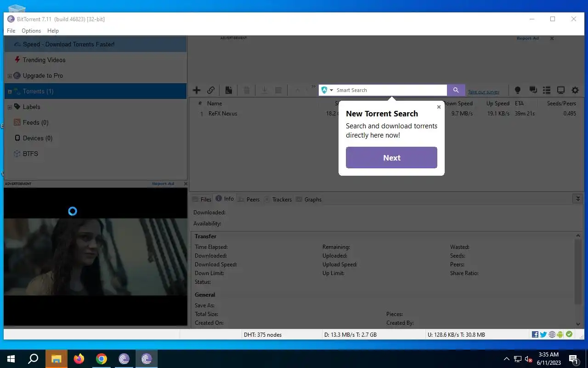Open Firefox from the taskbar
Viewport: 588px width, 368px height.
pos(79,359)
